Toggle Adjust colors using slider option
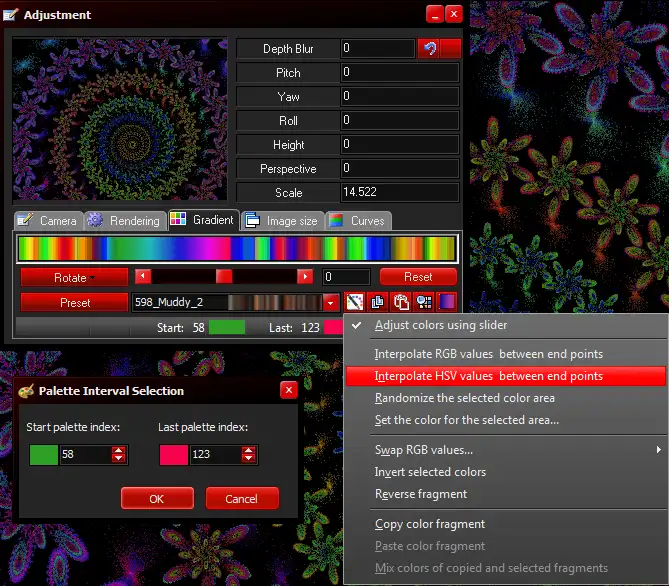 click(x=506, y=325)
